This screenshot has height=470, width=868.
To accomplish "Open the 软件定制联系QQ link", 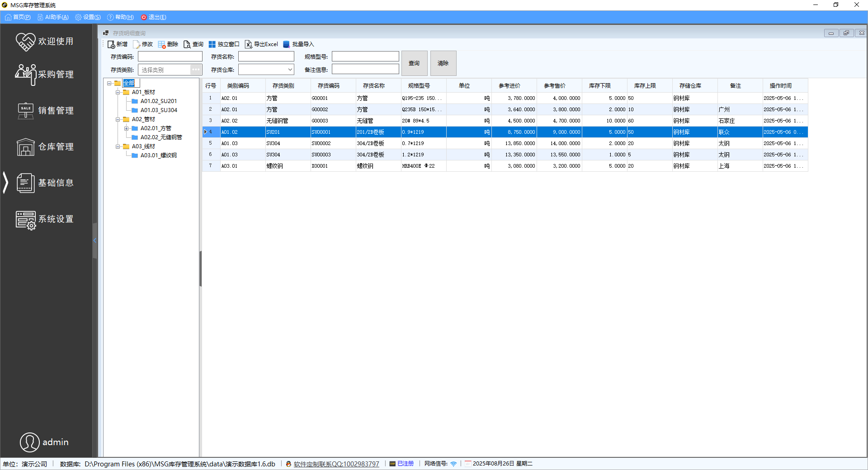I will coord(336,464).
